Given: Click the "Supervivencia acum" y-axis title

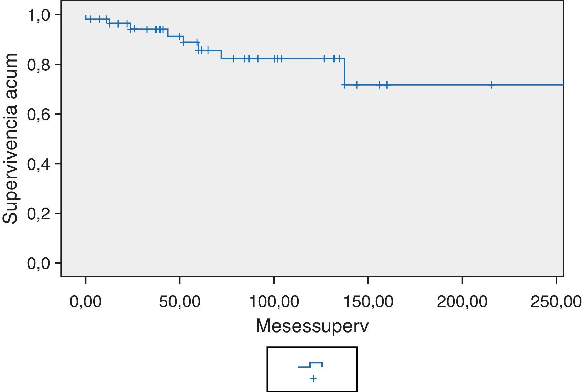Looking at the screenshot, I should click(x=10, y=139).
